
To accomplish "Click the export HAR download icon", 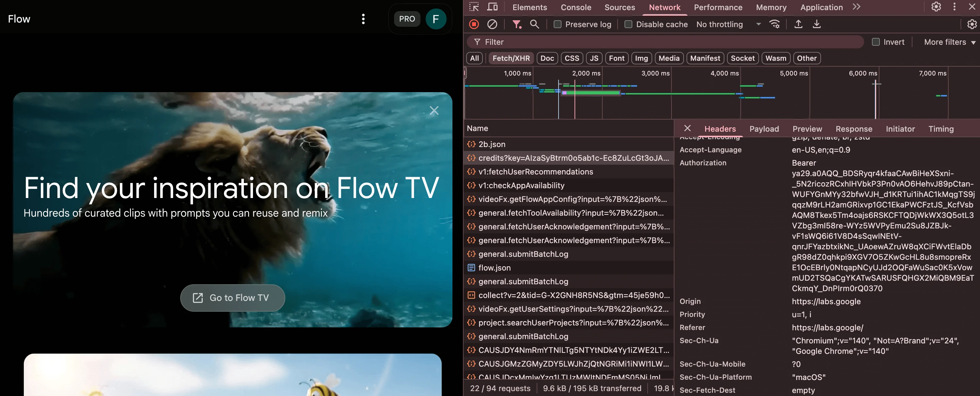I will click(x=816, y=25).
